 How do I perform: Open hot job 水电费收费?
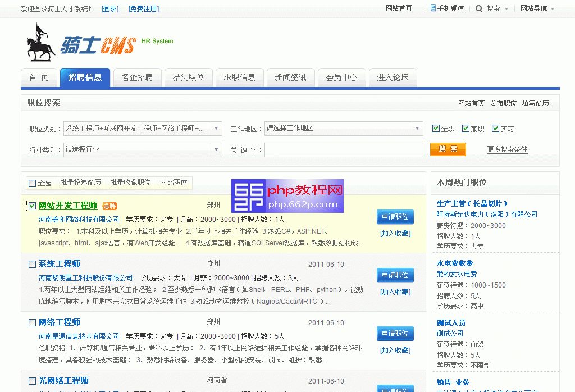[x=455, y=263]
